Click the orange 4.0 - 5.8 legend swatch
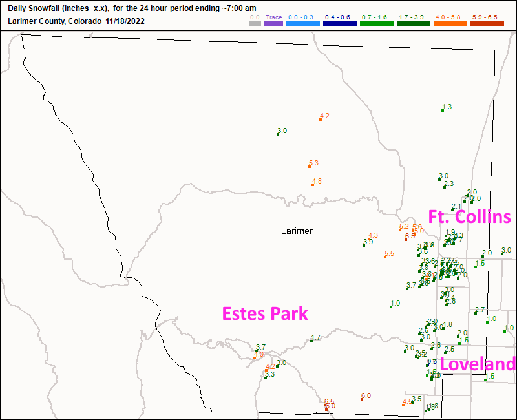Image resolution: width=517 pixels, height=420 pixels. [450, 23]
